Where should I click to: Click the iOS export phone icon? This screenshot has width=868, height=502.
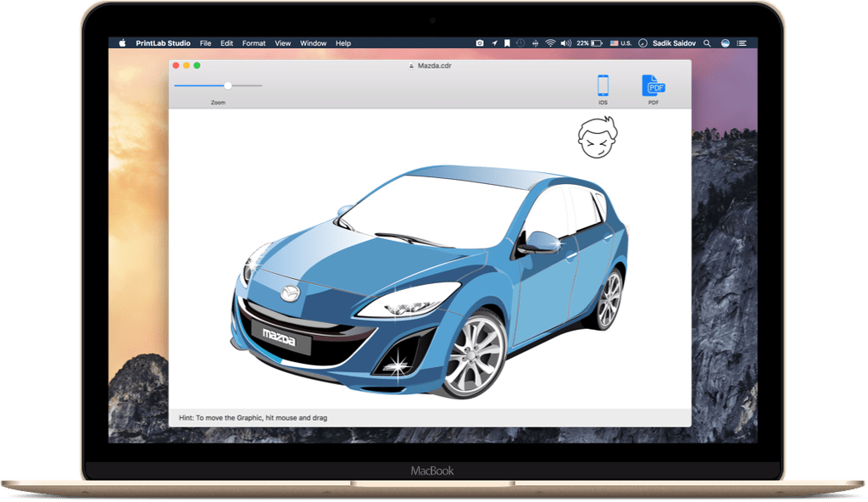click(603, 86)
